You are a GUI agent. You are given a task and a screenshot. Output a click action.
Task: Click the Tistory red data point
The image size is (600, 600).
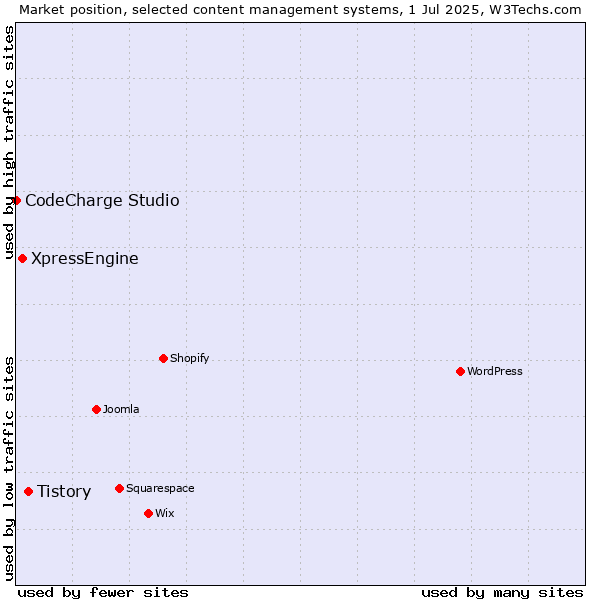28,491
